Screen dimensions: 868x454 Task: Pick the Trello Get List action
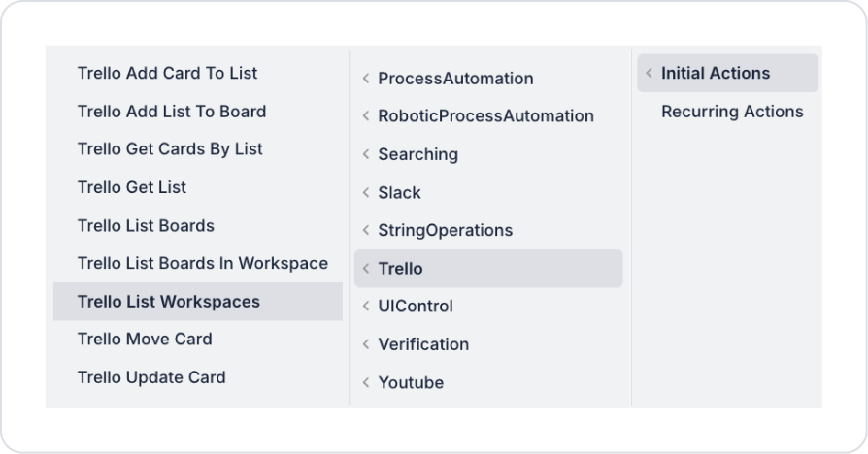coord(132,187)
